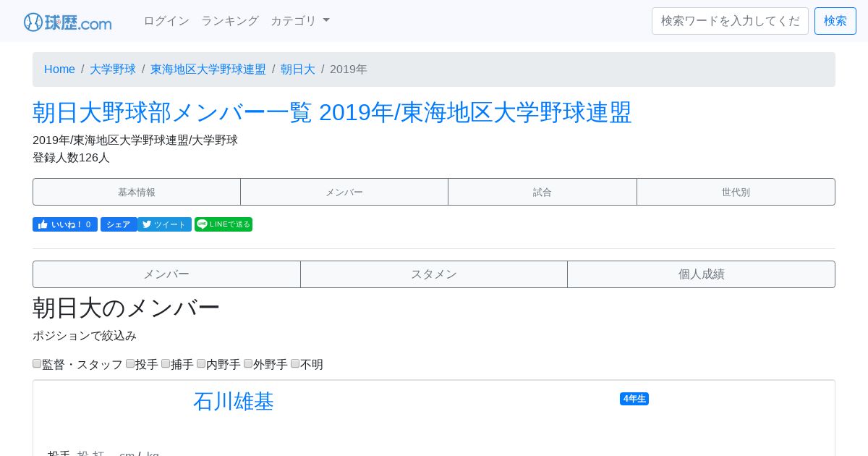
Task: Open the 大学野球 breadcrumb link
Action: tap(113, 69)
